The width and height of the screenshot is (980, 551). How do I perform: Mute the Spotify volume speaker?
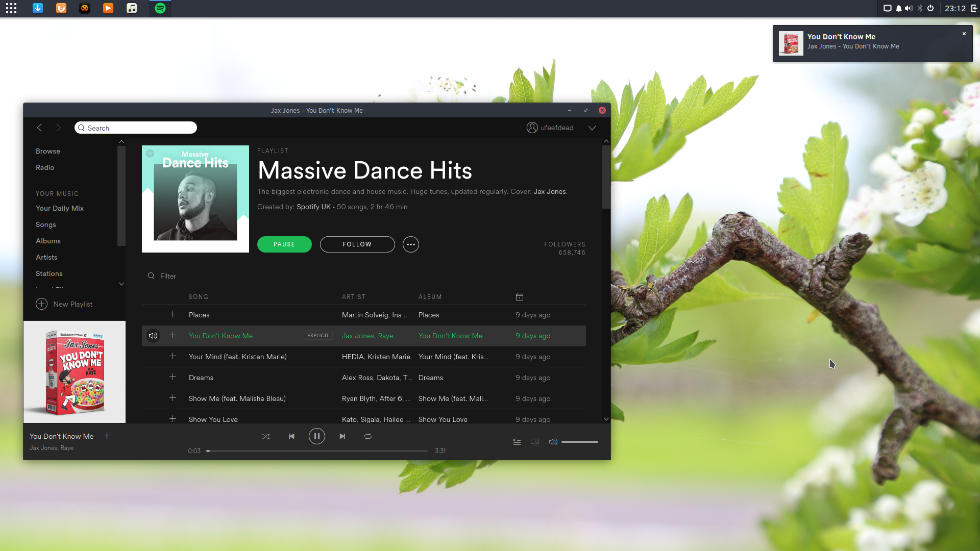pos(553,442)
